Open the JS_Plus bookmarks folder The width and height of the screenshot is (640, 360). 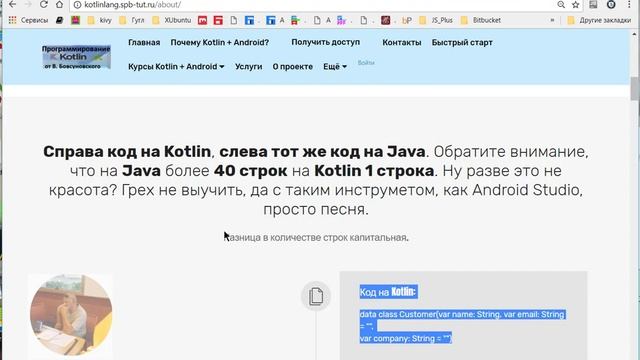(436, 20)
